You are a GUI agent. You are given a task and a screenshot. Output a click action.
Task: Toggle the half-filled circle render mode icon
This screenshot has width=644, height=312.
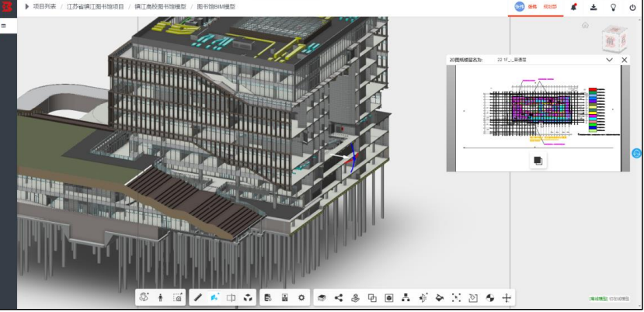pyautogui.click(x=489, y=298)
